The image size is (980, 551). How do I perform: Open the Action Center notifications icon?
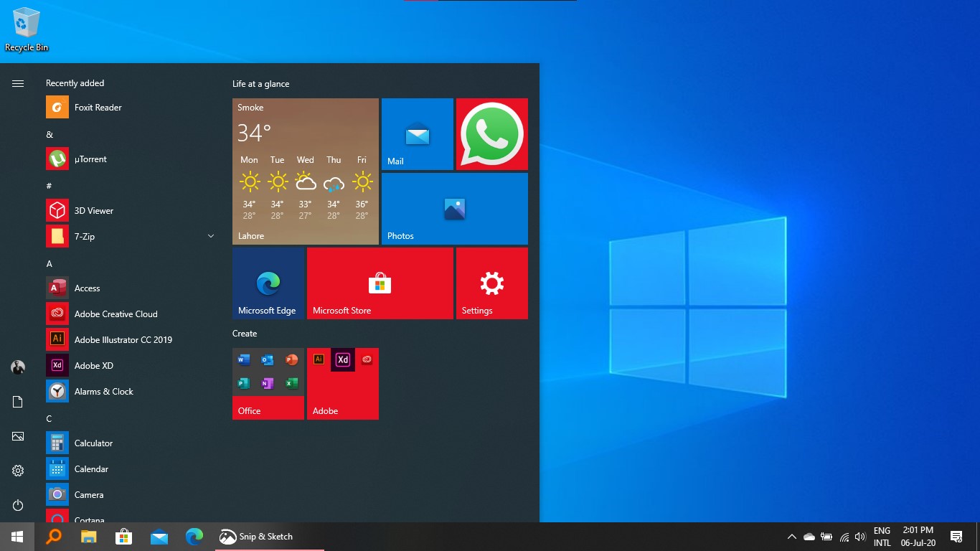[956, 537]
